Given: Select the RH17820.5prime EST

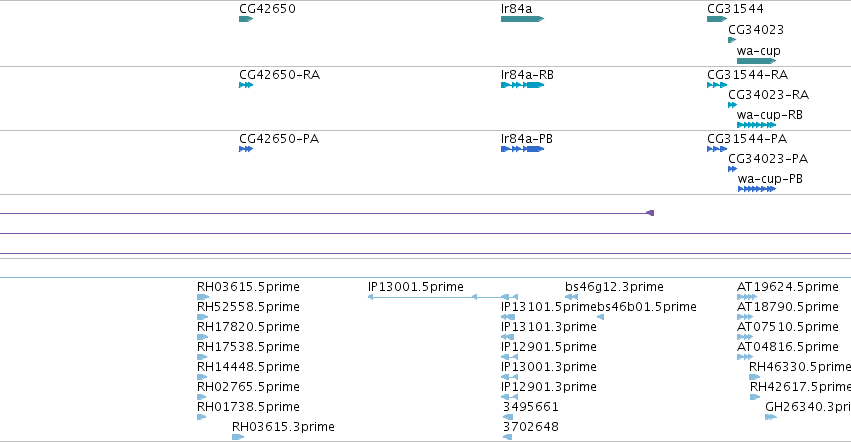Looking at the screenshot, I should [x=202, y=337].
